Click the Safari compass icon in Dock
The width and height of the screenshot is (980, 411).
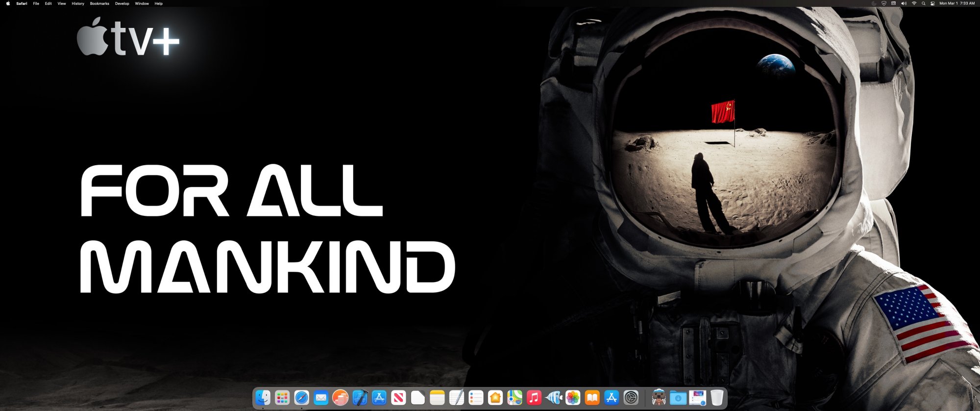(x=301, y=397)
